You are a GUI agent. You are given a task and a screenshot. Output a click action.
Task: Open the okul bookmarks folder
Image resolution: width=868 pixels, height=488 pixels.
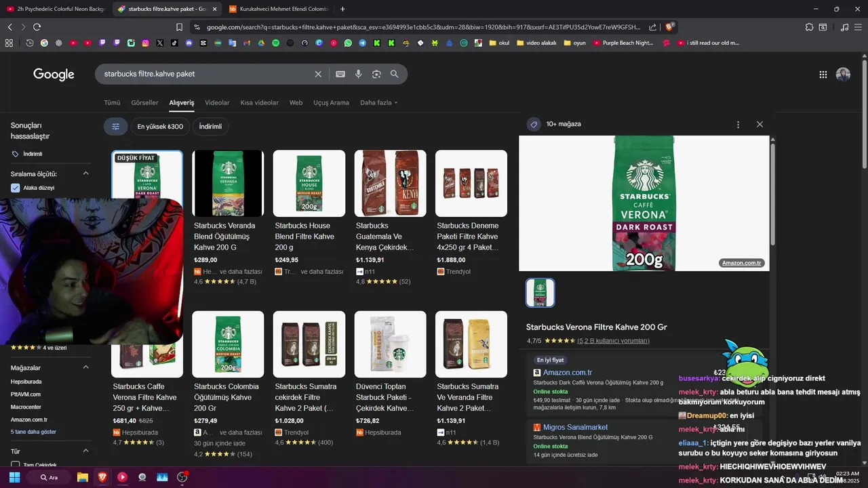pos(498,43)
